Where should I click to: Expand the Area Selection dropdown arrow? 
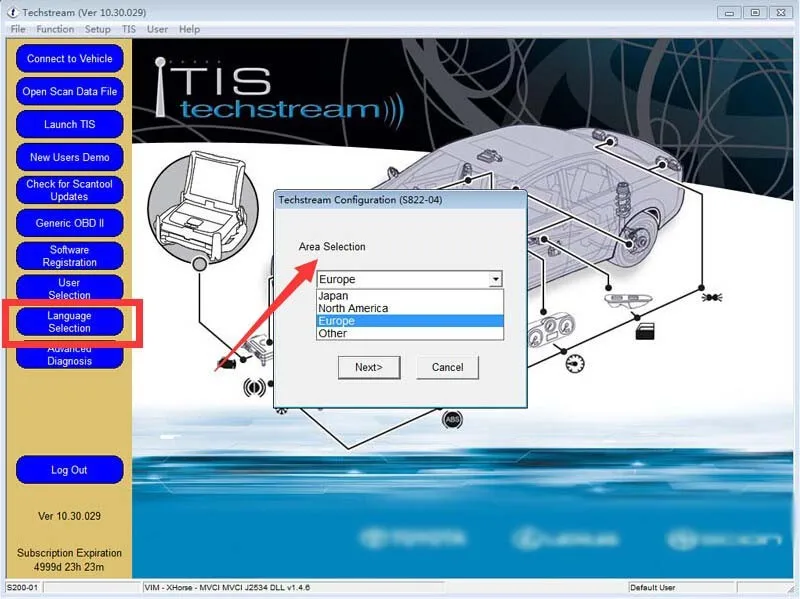(x=495, y=279)
